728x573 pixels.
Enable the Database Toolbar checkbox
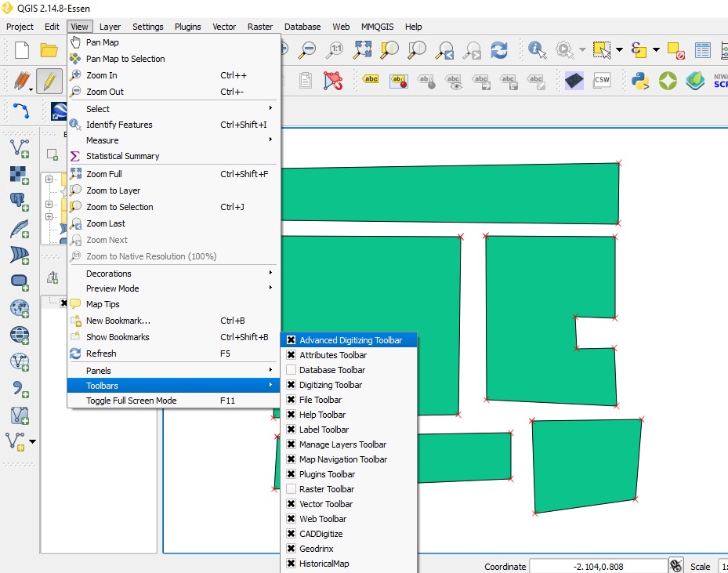(x=291, y=370)
